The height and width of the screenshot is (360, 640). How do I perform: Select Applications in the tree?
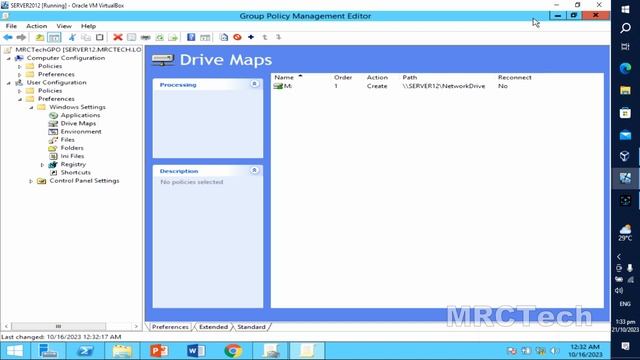point(80,115)
